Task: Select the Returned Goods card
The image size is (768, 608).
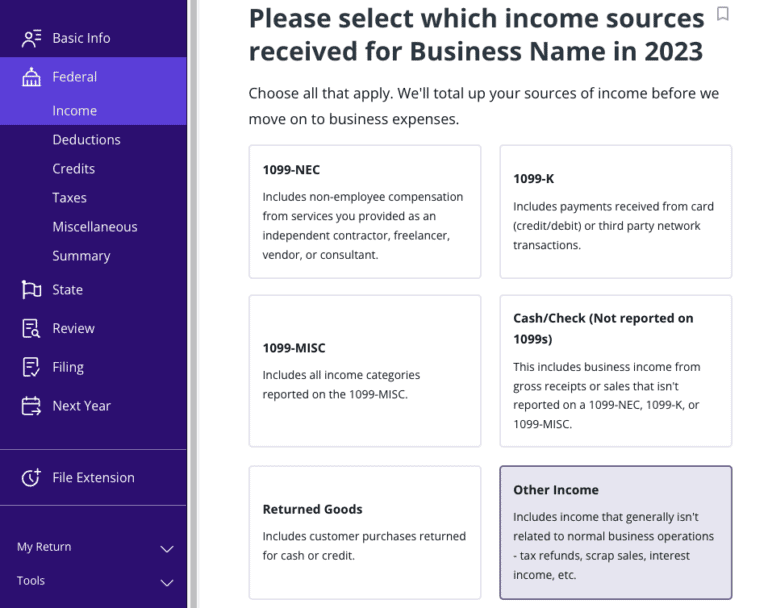Action: (x=364, y=532)
